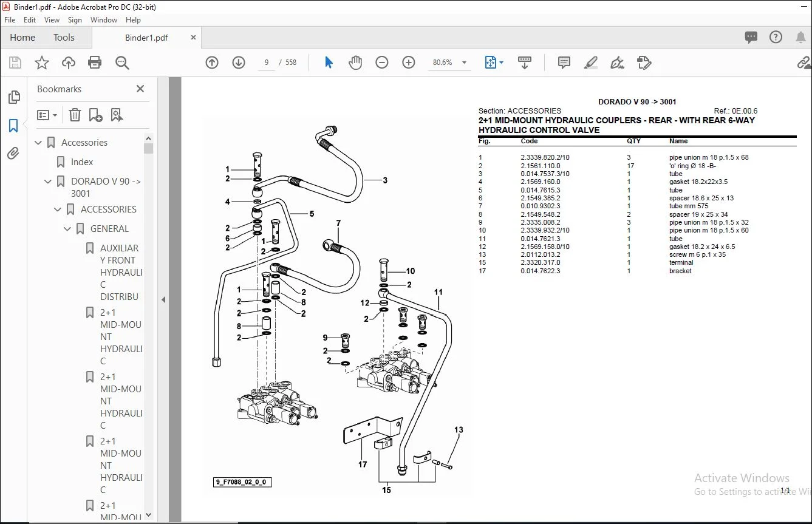The width and height of the screenshot is (812, 524).
Task: Open the fit page options icon
Action: pyautogui.click(x=493, y=63)
